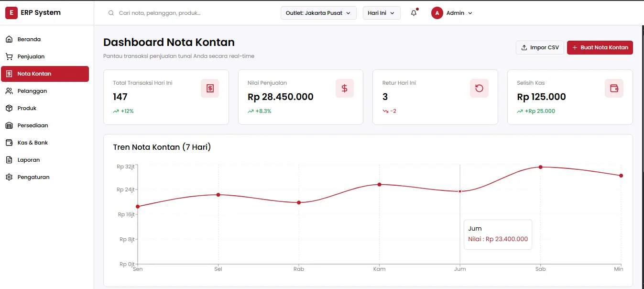Navigate to Kas & Bank
644x289 pixels.
point(33,143)
